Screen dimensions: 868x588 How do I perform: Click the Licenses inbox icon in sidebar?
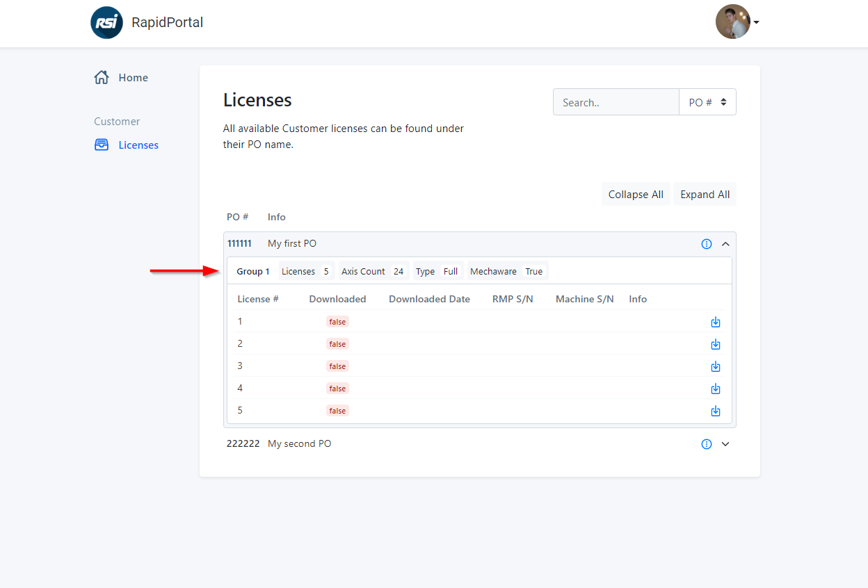point(102,145)
